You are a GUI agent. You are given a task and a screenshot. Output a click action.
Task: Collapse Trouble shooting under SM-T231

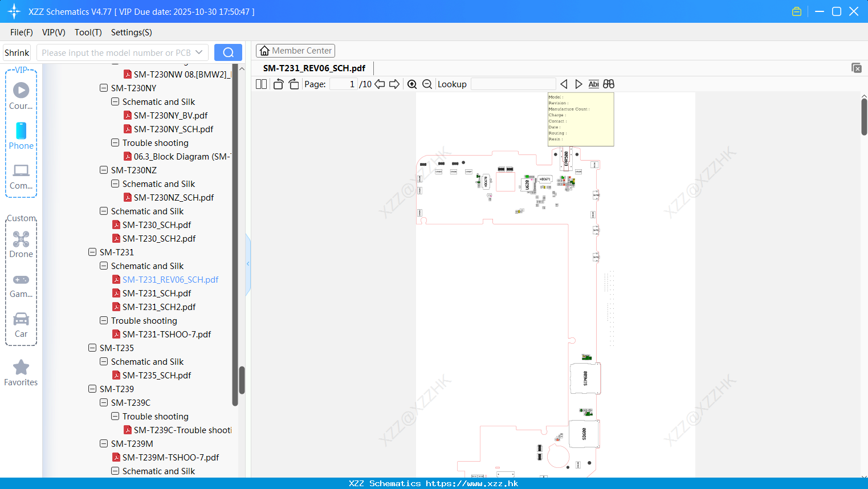[104, 320]
